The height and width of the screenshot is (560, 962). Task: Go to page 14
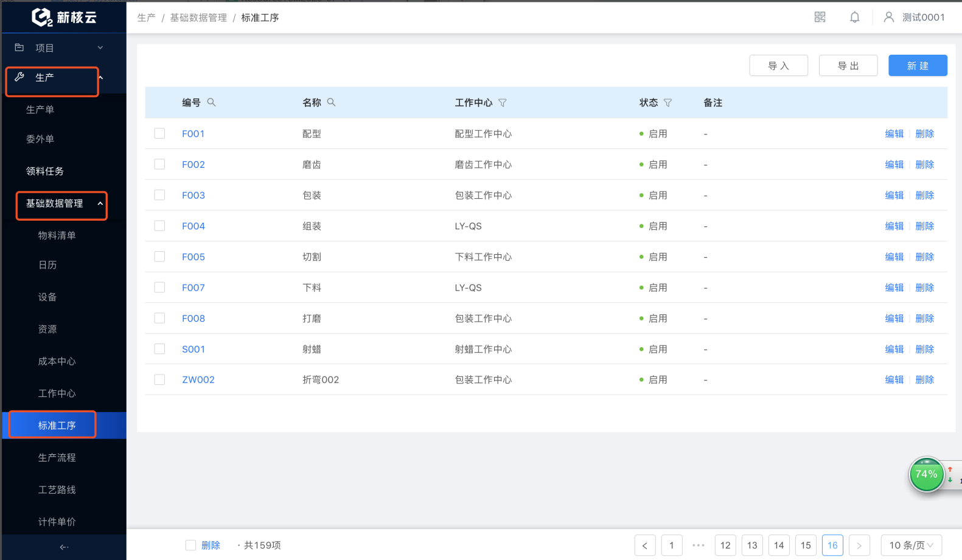click(779, 545)
